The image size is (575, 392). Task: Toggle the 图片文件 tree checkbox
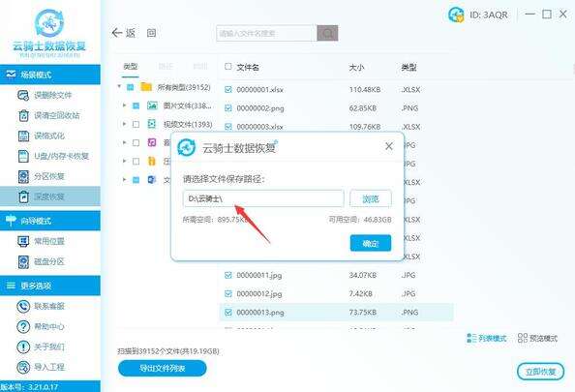(136, 106)
